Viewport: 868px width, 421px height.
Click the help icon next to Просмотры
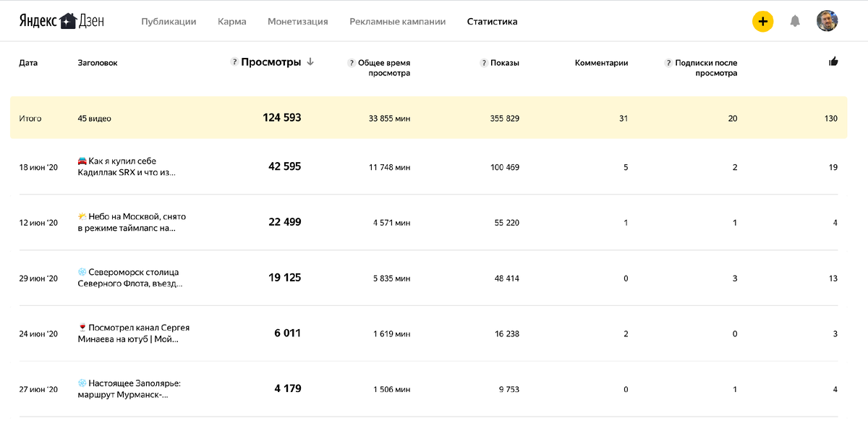tap(235, 62)
